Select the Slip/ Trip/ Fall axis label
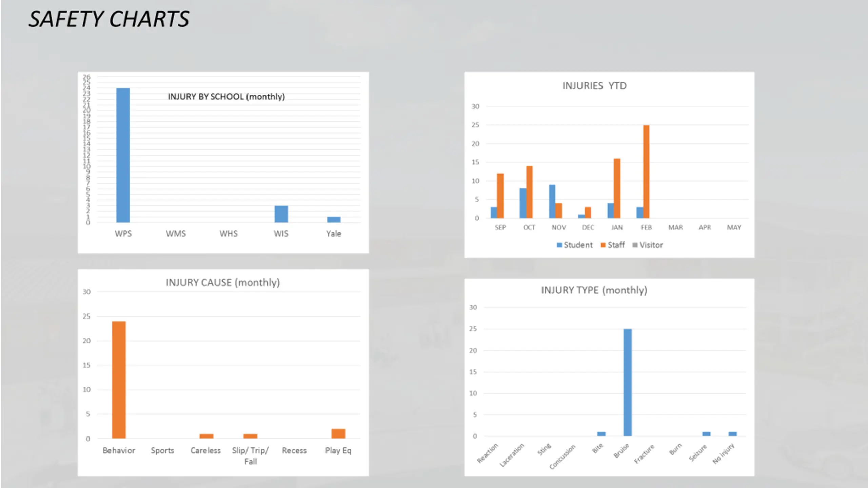 [250, 456]
